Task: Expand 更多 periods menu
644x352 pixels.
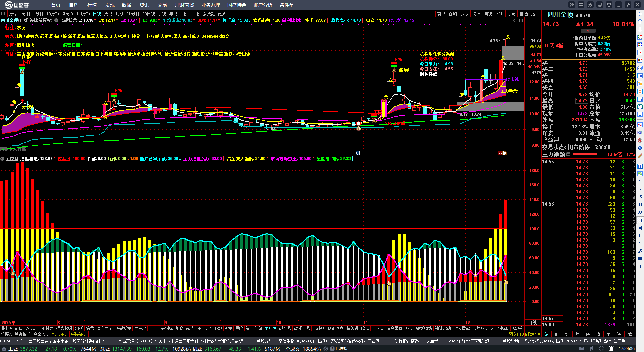Action: coord(223,14)
